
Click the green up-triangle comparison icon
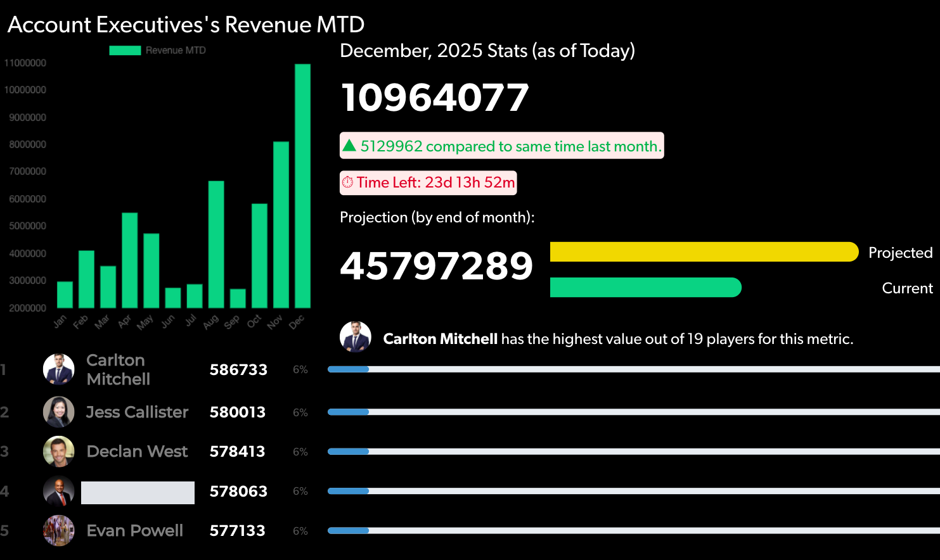click(x=349, y=146)
